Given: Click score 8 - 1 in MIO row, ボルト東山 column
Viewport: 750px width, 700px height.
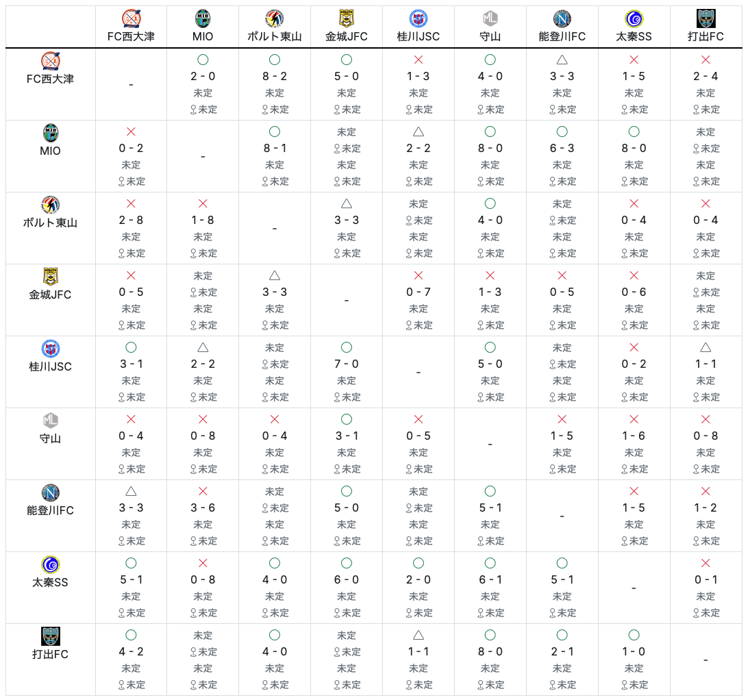Looking at the screenshot, I should click(275, 149).
